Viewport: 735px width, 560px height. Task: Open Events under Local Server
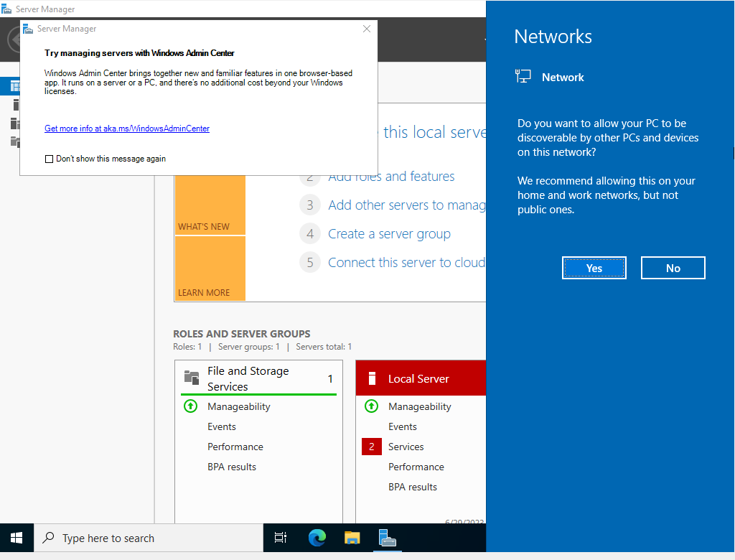(402, 426)
